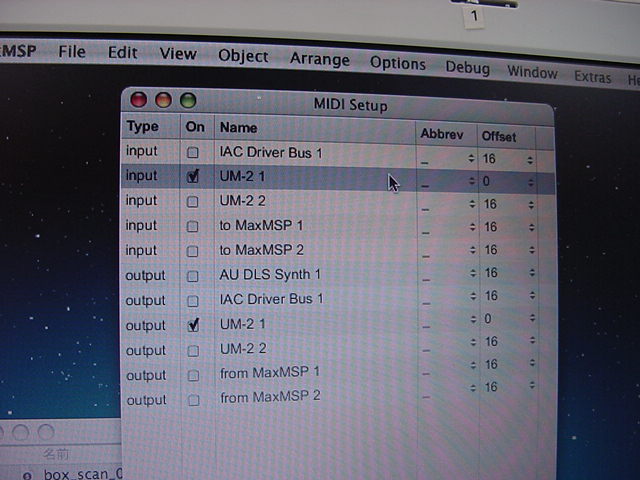
Task: Open the View menu
Action: coord(178,54)
